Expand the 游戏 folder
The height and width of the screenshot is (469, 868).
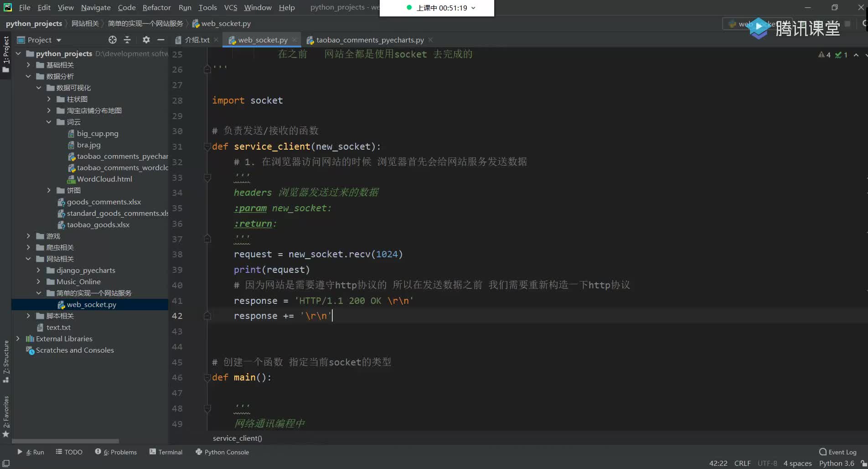28,236
